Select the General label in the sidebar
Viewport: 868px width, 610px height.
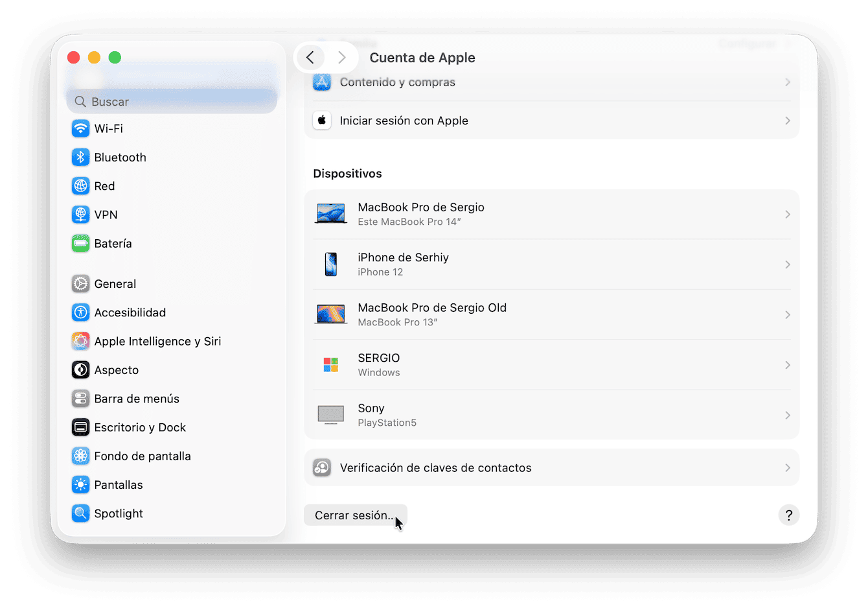click(x=115, y=284)
